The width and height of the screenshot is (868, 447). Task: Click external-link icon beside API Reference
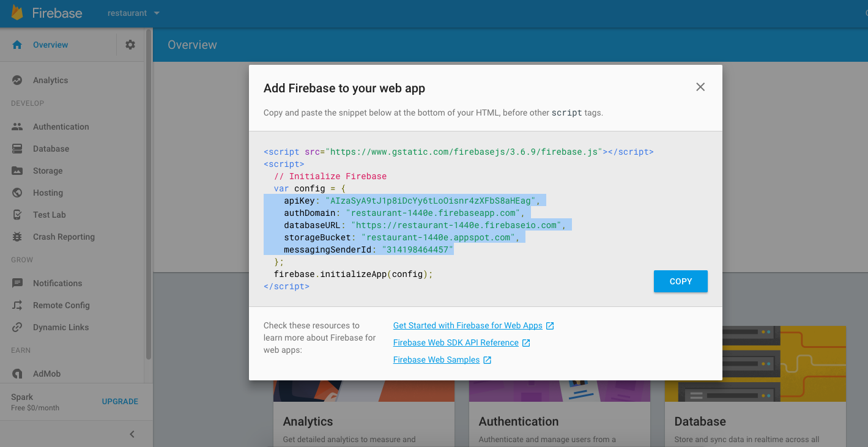[526, 343]
